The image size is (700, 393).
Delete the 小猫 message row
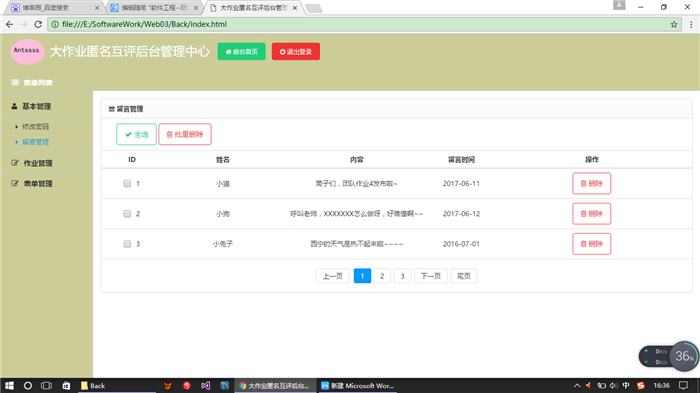592,184
